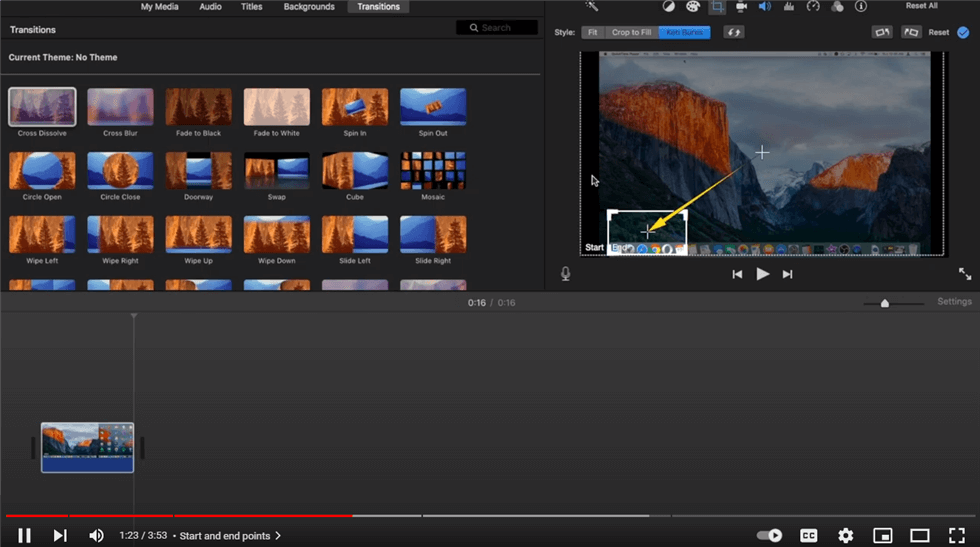The image size is (980, 547).
Task: Play the clip in the viewer
Action: [762, 274]
